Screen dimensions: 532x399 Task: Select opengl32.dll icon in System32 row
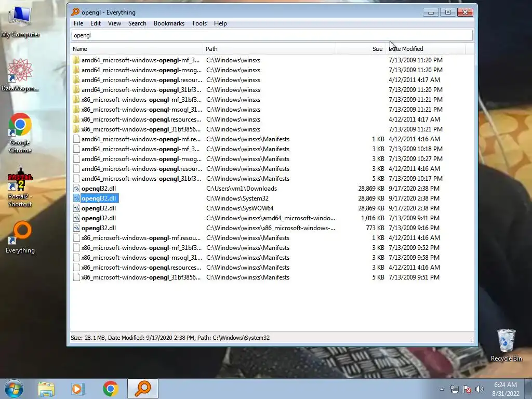[77, 198]
